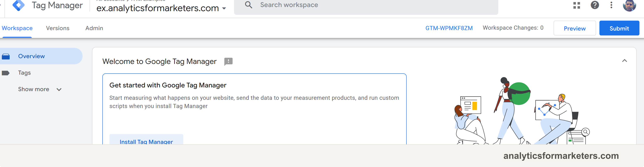Screen dimensions: 644x167
Task: Click the Tags label icon in sidebar
Action: (x=6, y=73)
